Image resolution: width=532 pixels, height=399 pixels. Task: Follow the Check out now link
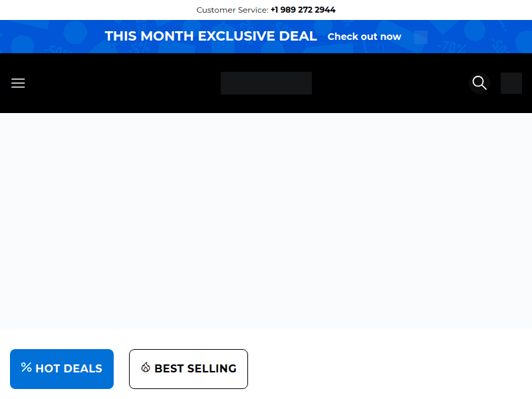364,37
